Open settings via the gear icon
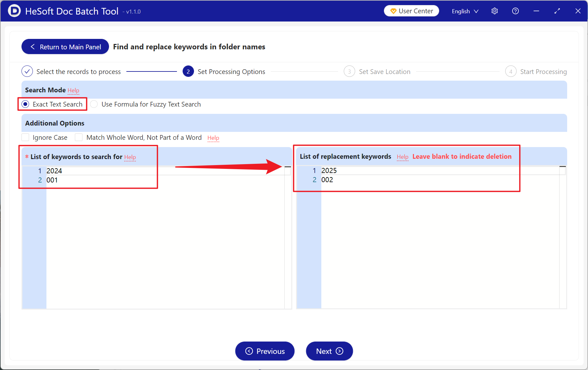Screen dimensions: 588x370 click(x=494, y=11)
